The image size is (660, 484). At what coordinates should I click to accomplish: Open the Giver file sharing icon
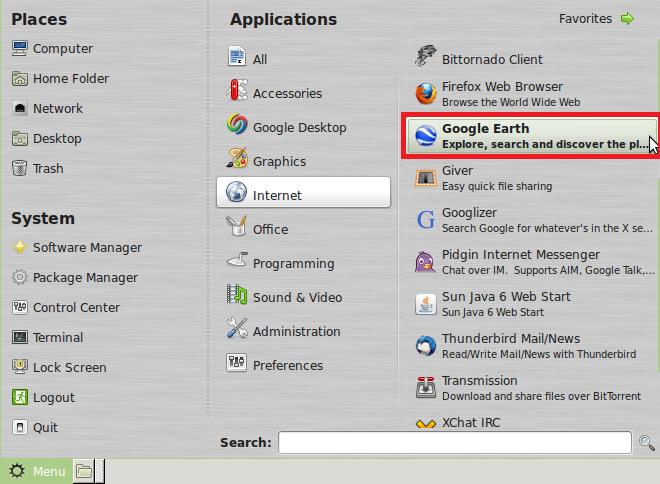pyautogui.click(x=426, y=178)
